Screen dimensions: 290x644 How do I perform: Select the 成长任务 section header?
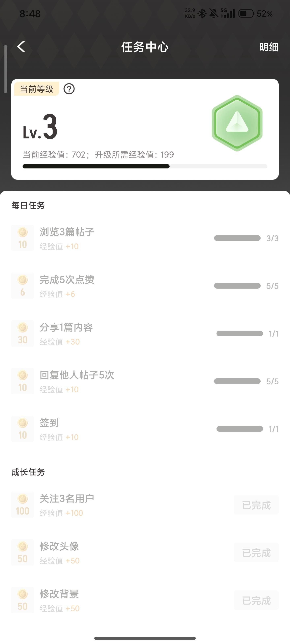(28, 472)
